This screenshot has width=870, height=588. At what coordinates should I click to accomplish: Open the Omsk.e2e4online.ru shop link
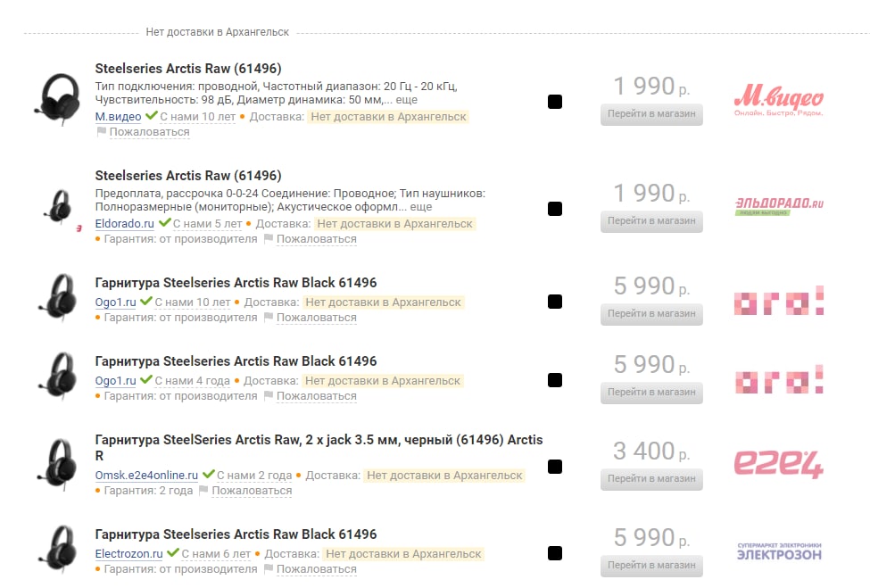146,476
